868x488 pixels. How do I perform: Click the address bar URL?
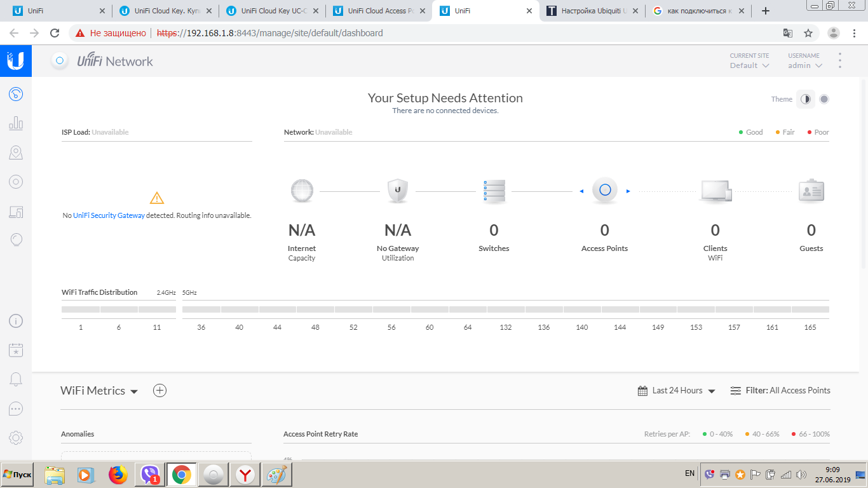(x=270, y=33)
